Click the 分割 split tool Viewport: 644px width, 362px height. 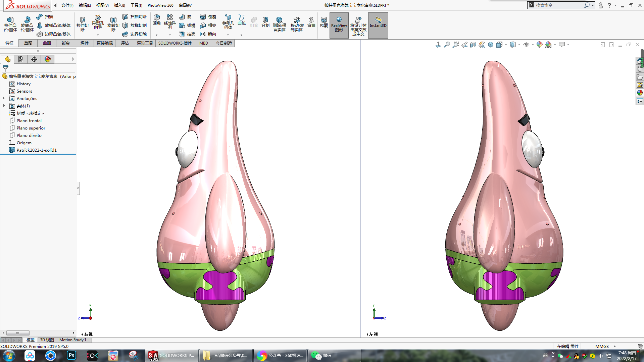point(265,22)
